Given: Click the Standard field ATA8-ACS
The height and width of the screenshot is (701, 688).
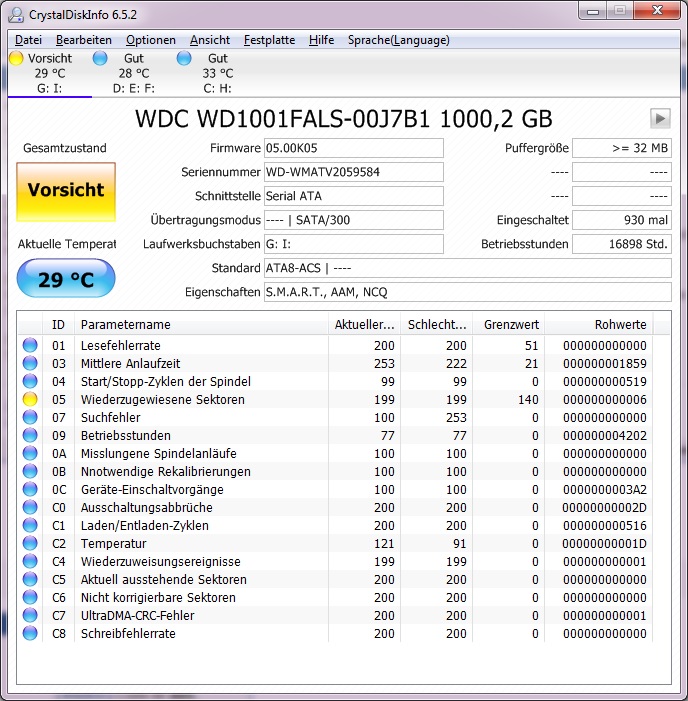Looking at the screenshot, I should [x=468, y=268].
